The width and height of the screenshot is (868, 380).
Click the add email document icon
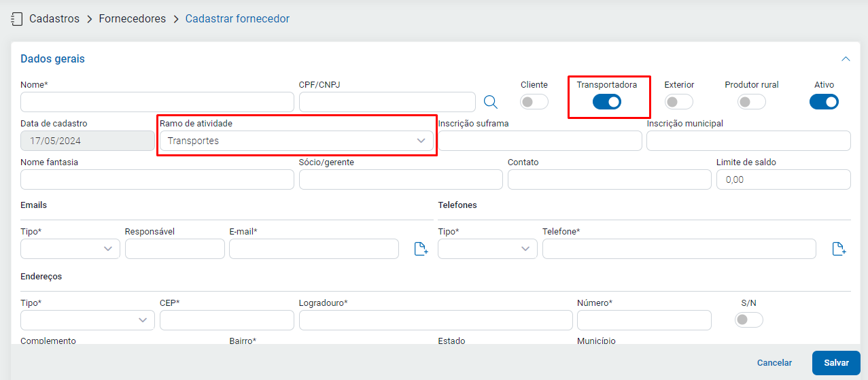[421, 249]
